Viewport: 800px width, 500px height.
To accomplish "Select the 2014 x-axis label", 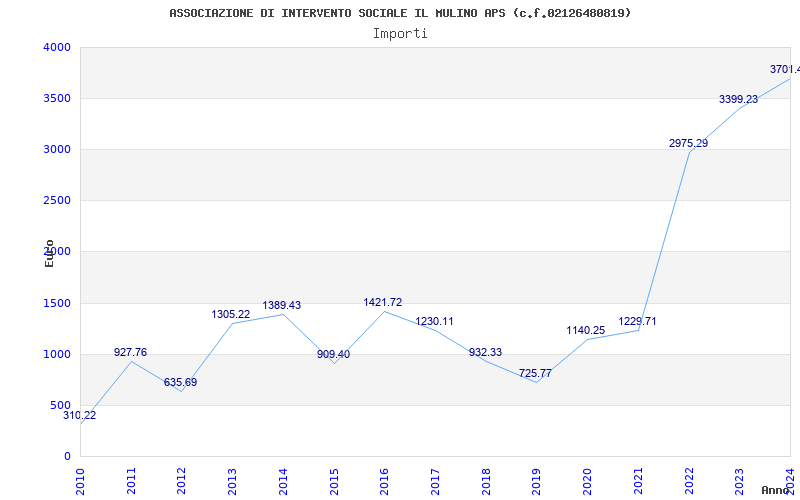I will pos(283,481).
